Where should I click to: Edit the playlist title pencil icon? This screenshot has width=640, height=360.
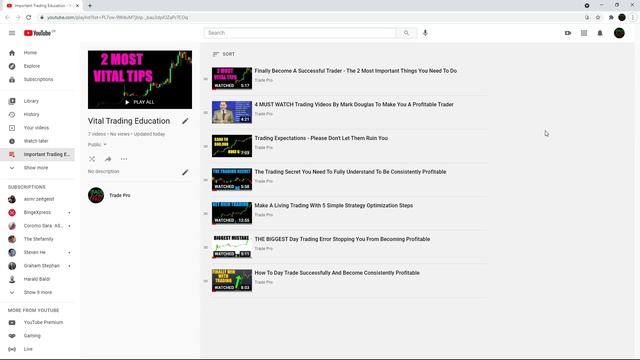pyautogui.click(x=185, y=121)
